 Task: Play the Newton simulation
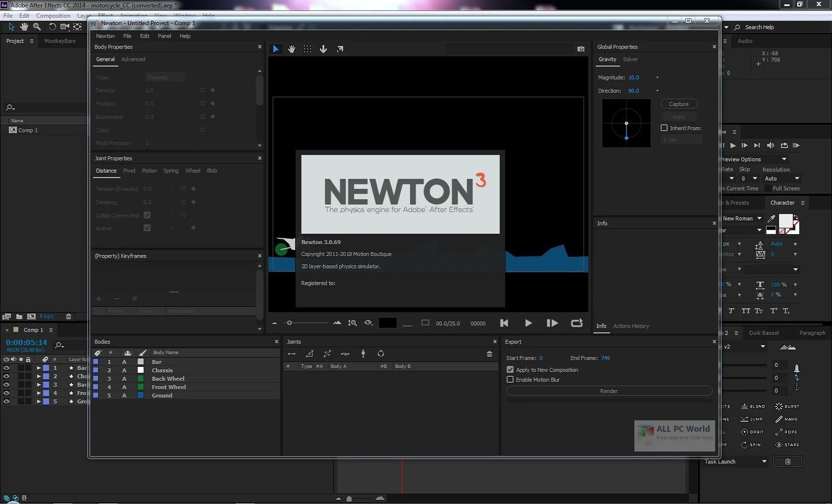[x=528, y=323]
